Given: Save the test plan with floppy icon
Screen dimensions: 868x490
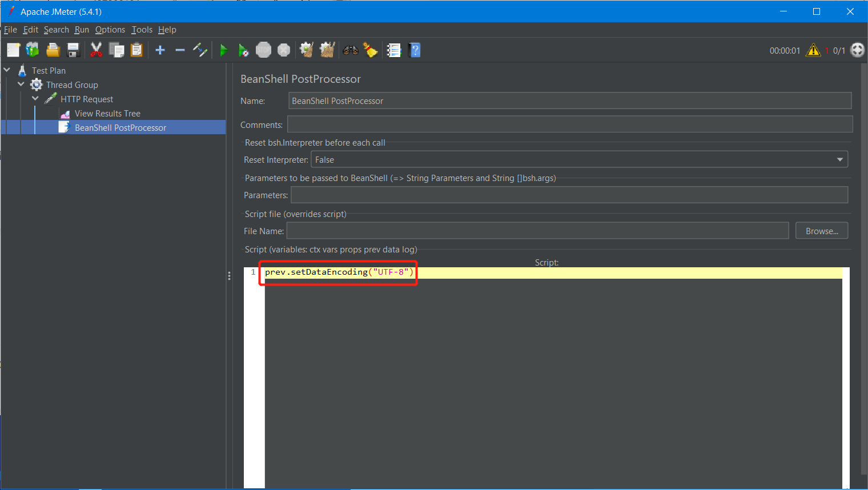Looking at the screenshot, I should (x=73, y=50).
